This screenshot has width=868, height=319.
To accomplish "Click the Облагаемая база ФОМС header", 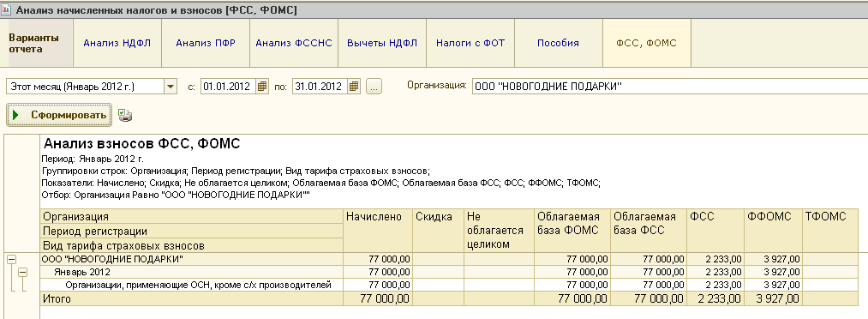I will (x=572, y=231).
